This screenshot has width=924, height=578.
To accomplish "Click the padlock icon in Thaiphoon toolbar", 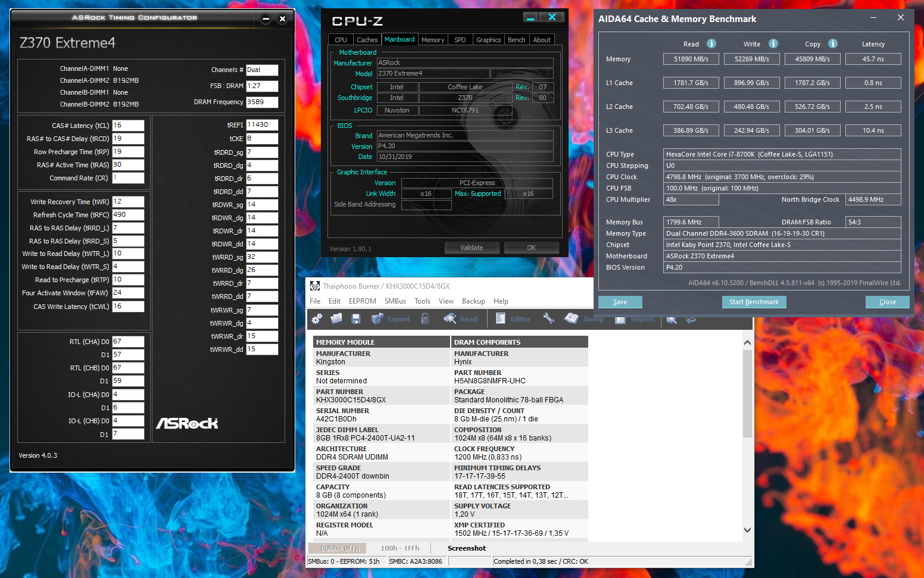I will click(425, 318).
